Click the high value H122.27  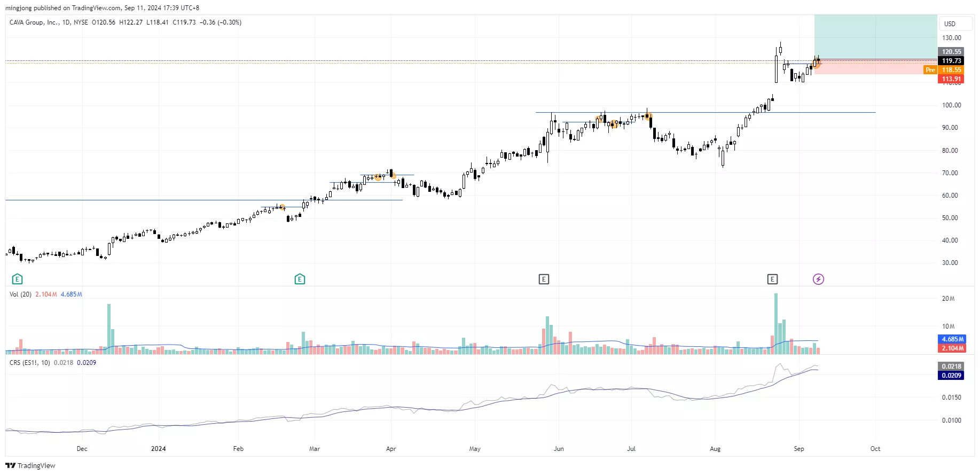(x=131, y=22)
